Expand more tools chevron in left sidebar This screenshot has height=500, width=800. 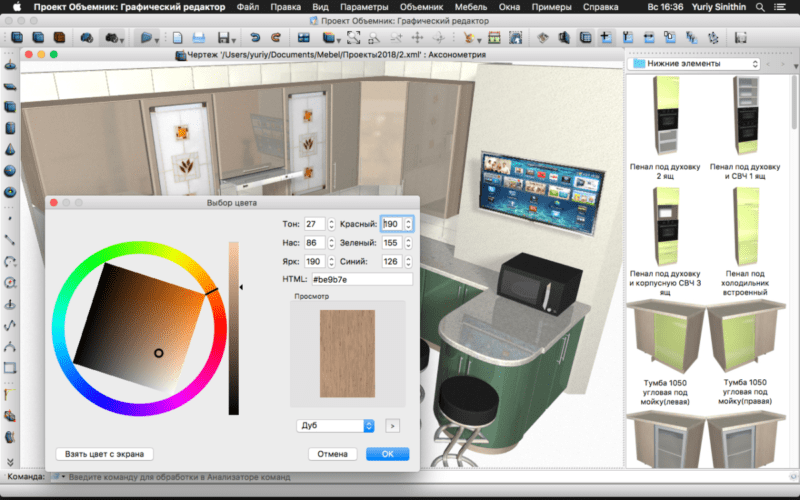(10, 462)
